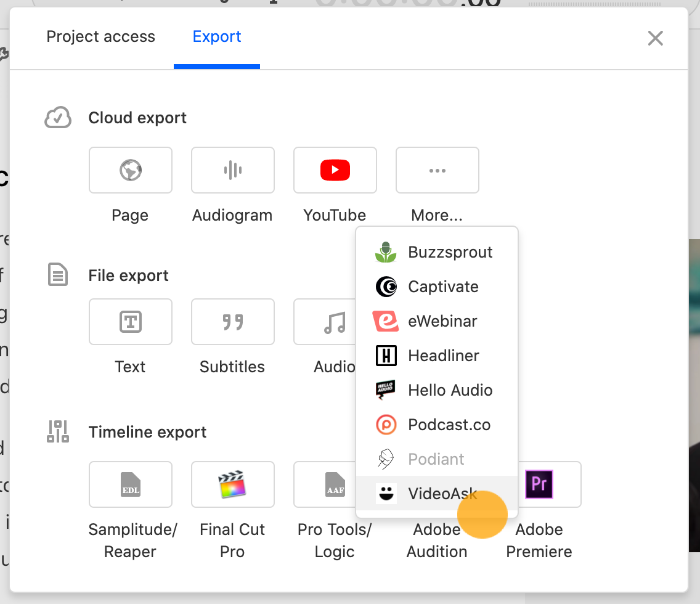The width and height of the screenshot is (700, 604).
Task: Open the More... cloud export options
Action: (437, 170)
